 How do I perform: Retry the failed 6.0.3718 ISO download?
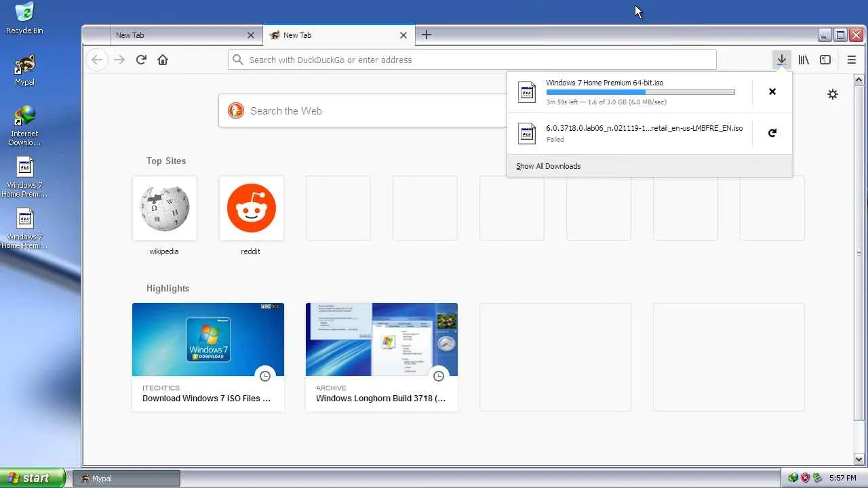point(772,133)
